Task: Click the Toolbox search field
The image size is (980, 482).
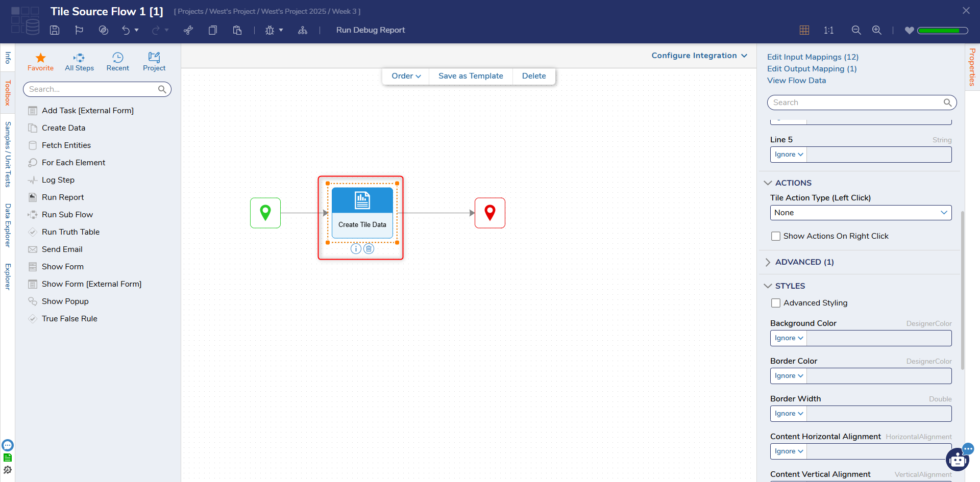Action: tap(92, 89)
